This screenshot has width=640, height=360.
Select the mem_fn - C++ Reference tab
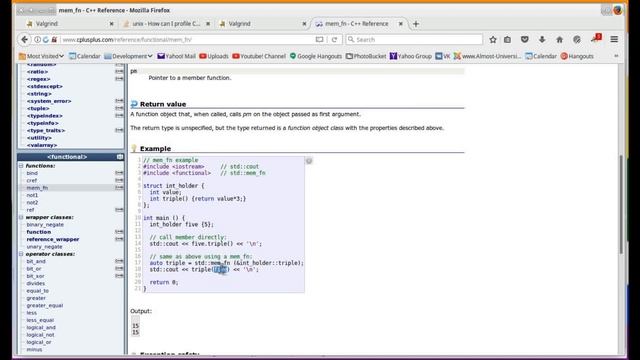tap(358, 24)
